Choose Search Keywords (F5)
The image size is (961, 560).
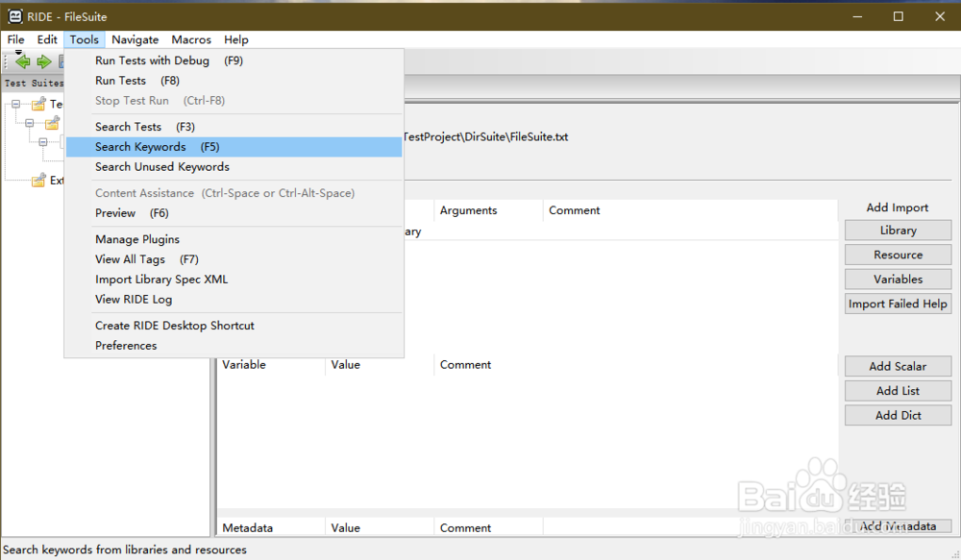[x=234, y=147]
